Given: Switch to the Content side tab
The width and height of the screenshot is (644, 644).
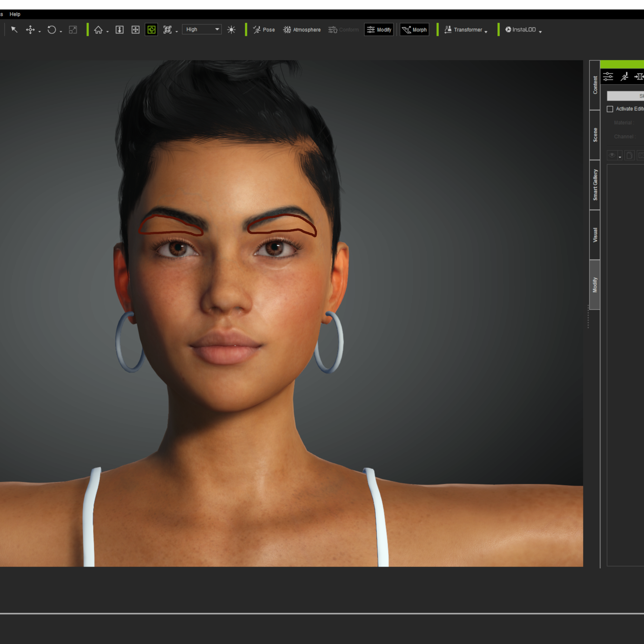Looking at the screenshot, I should coord(595,85).
